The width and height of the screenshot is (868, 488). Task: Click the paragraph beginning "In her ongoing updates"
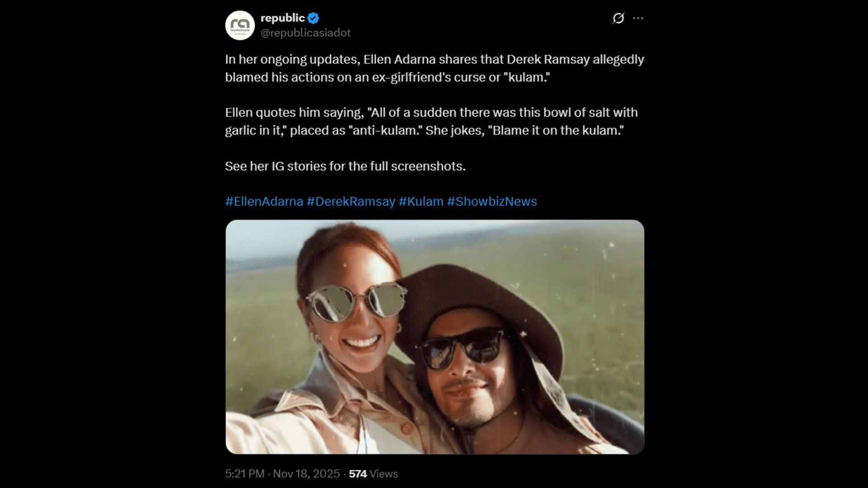pyautogui.click(x=434, y=68)
